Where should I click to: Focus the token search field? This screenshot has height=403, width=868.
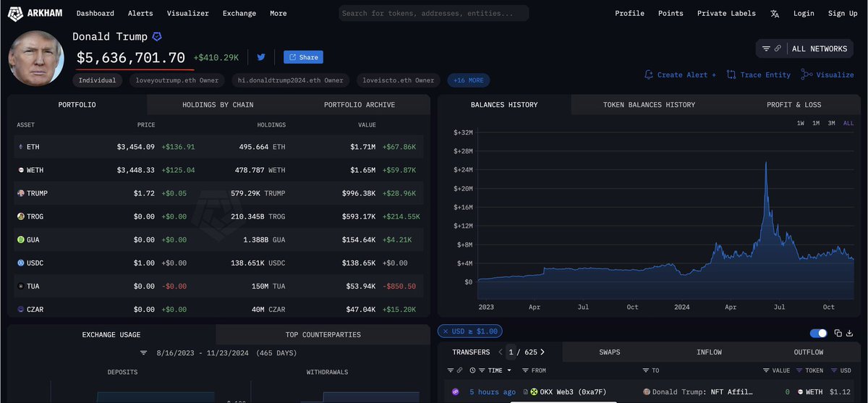click(x=434, y=13)
